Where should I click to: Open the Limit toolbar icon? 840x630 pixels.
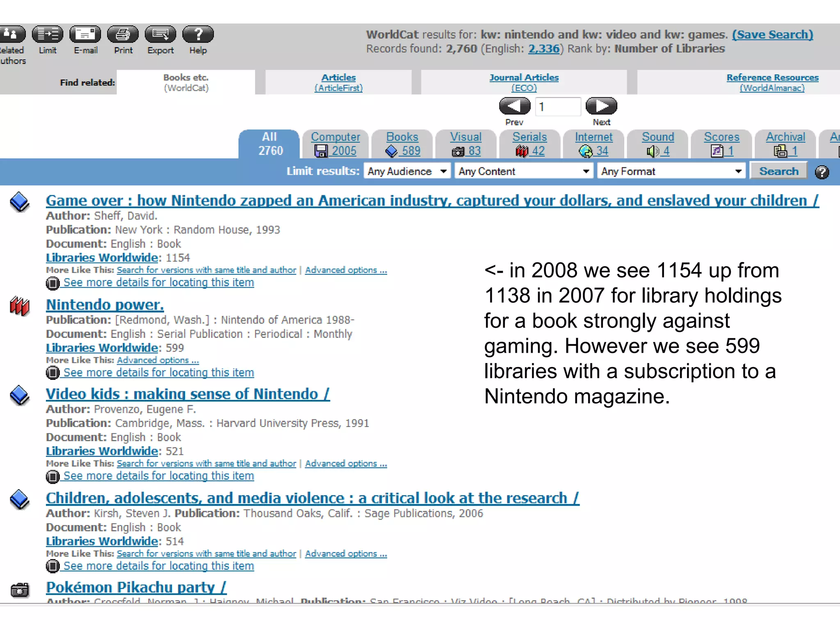(x=48, y=34)
